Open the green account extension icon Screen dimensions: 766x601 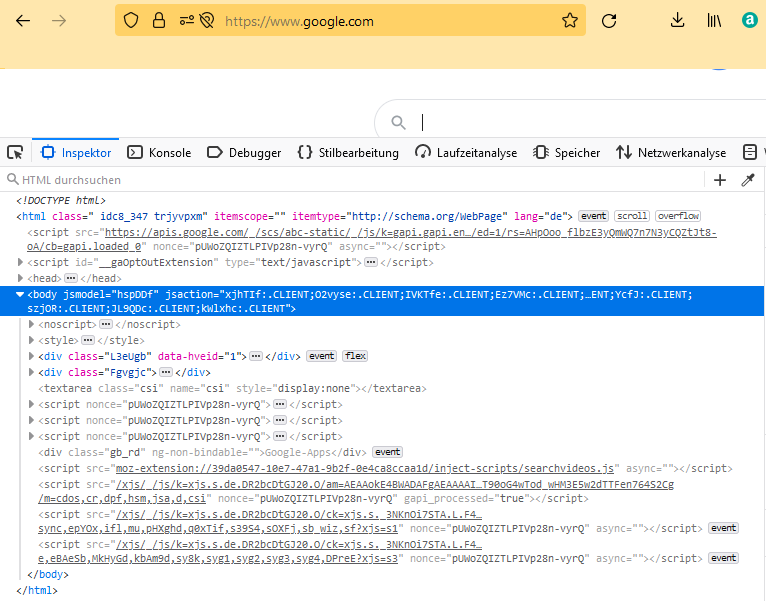(x=749, y=21)
